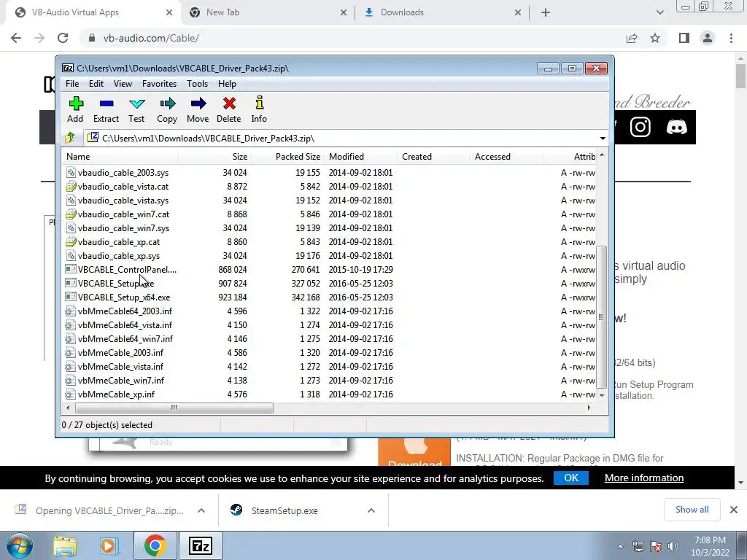Open the Chrome profile avatar icon
Screen dimensions: 747x560
(x=708, y=38)
